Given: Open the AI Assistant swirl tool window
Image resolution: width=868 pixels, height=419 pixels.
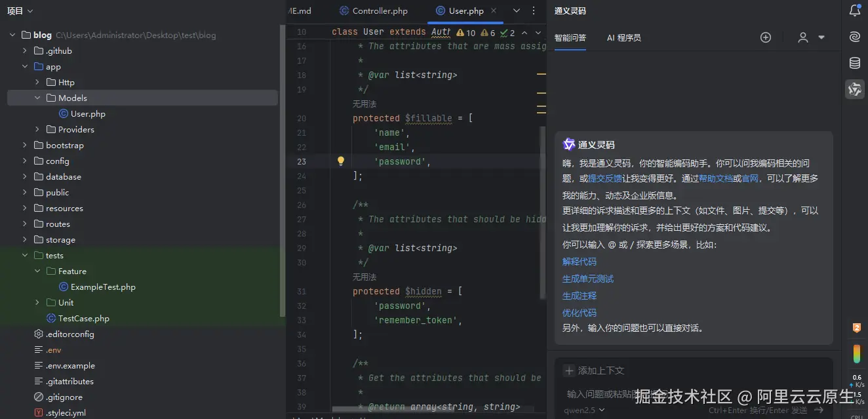Looking at the screenshot, I should click(x=854, y=37).
